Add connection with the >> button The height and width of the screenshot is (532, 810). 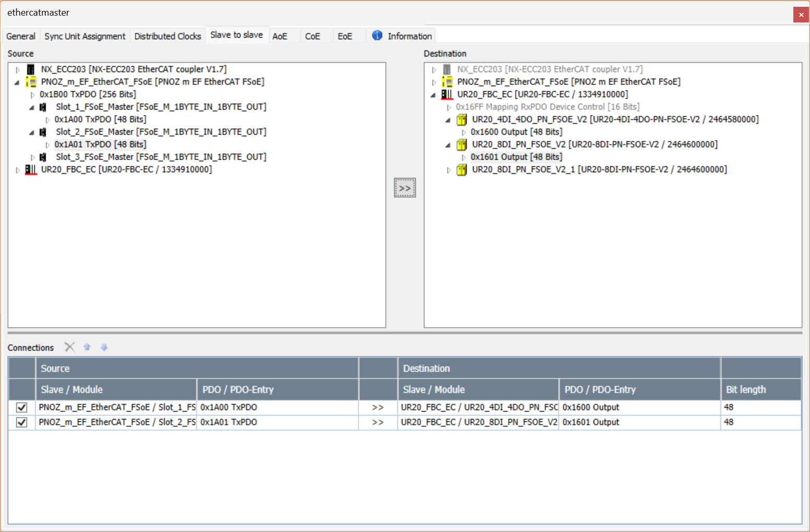(405, 188)
